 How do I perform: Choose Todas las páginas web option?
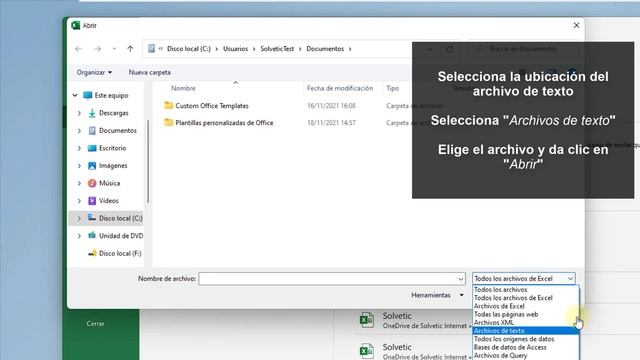(526, 314)
